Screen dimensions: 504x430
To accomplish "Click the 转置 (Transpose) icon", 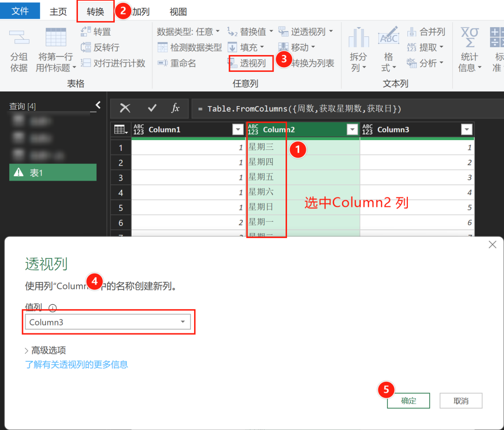I will pyautogui.click(x=86, y=32).
